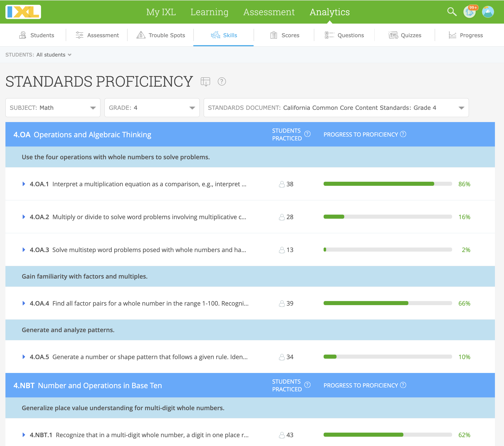The width and height of the screenshot is (504, 446).
Task: Click the profile avatar icon
Action: pos(488,12)
